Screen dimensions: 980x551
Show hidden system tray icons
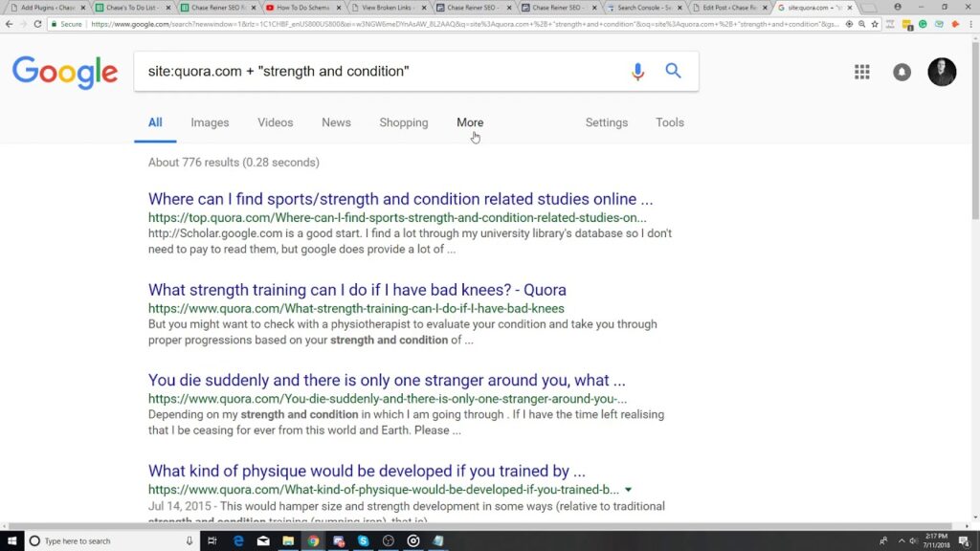(902, 541)
